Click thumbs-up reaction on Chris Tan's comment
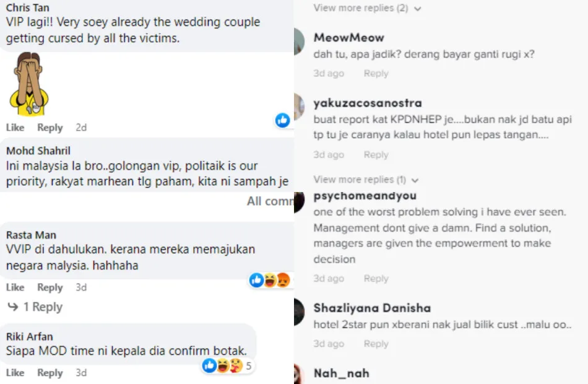 [282, 120]
